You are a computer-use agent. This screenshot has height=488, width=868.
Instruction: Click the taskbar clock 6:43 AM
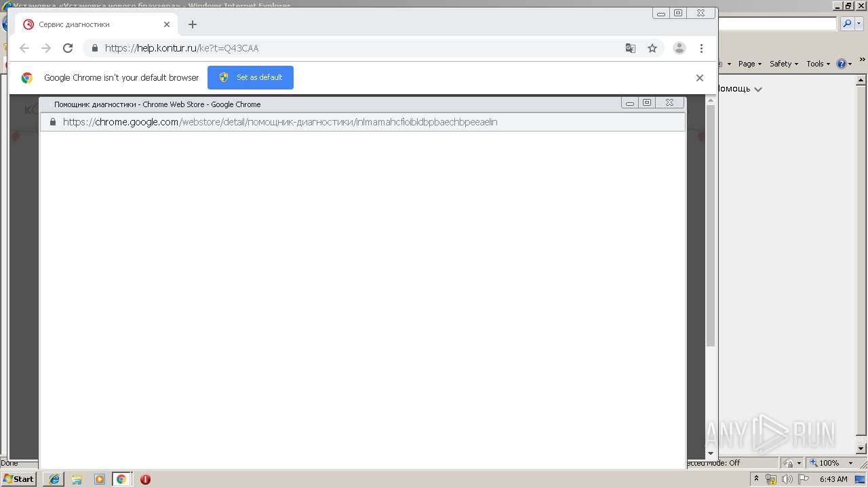click(x=833, y=479)
